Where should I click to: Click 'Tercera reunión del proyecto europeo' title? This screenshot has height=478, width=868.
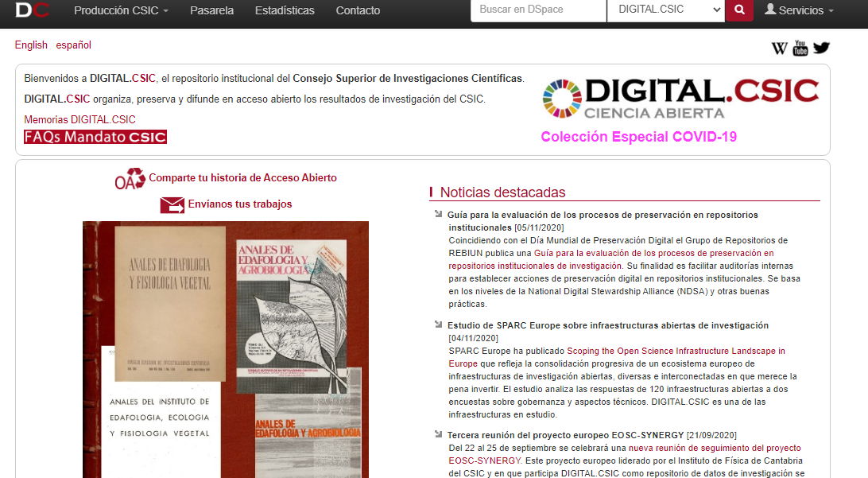pyautogui.click(x=565, y=435)
